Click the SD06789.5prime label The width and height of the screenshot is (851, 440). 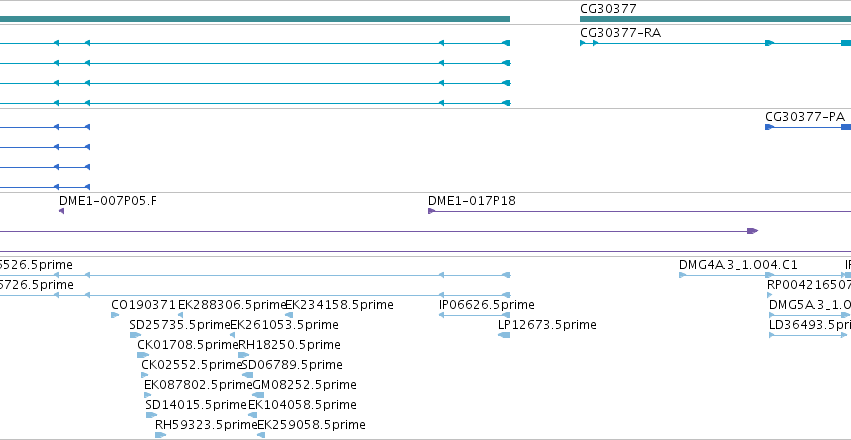[x=292, y=365]
